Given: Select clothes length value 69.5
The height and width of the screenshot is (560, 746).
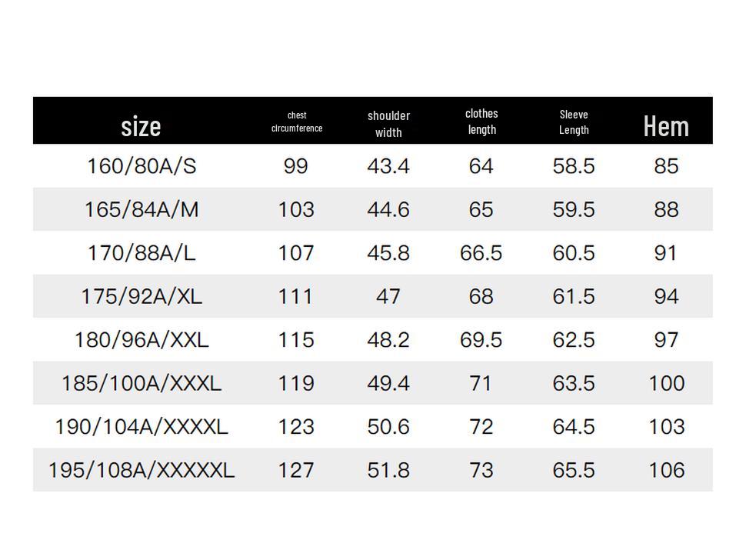Looking at the screenshot, I should tap(481, 339).
